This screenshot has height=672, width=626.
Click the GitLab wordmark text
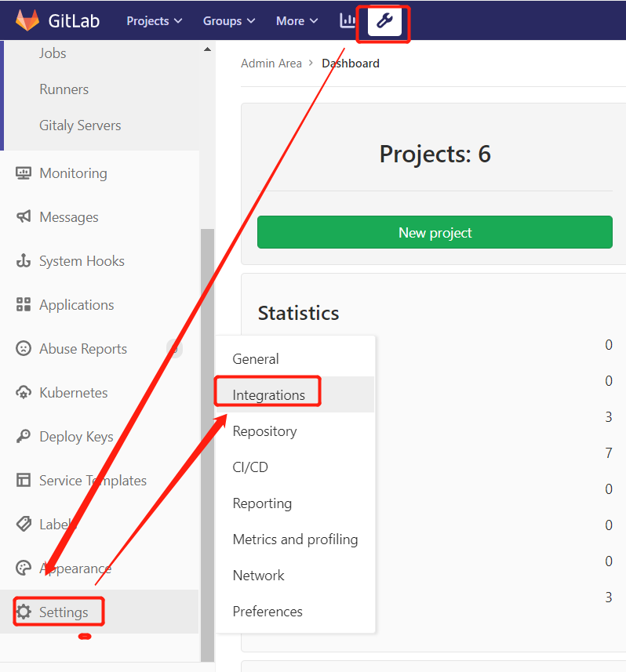pyautogui.click(x=74, y=20)
